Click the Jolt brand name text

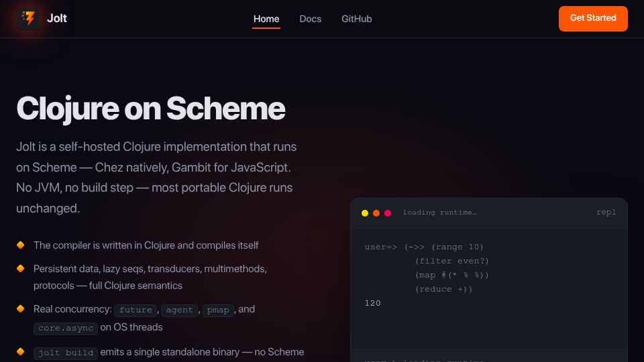tap(56, 19)
